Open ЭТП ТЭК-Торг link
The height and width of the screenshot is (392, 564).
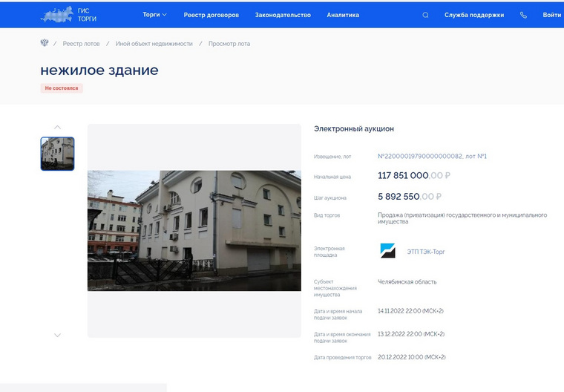pyautogui.click(x=426, y=252)
